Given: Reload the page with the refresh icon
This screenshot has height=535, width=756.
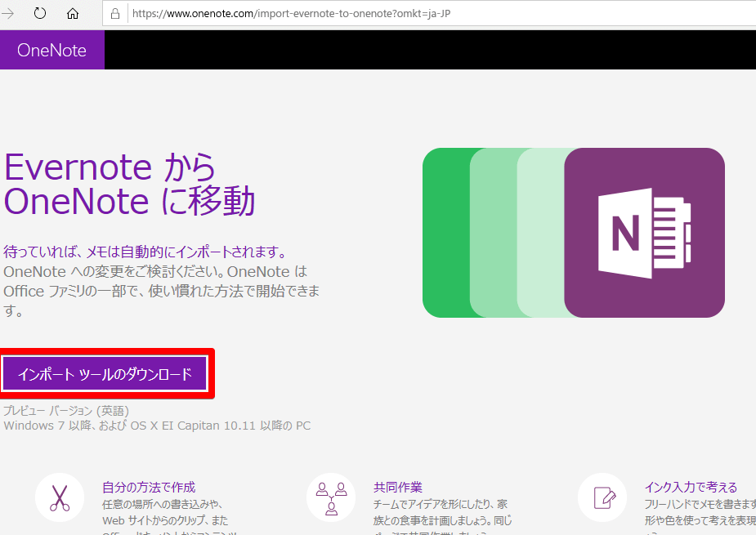Looking at the screenshot, I should click(x=40, y=14).
